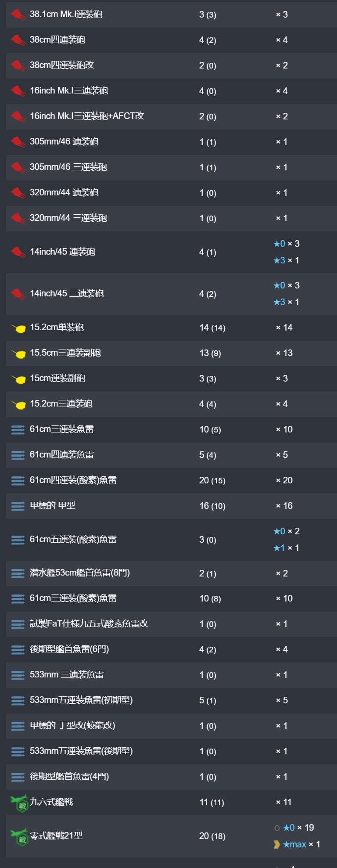The image size is (337, 868).
Task: Click the torpedo icon for 潜水艦53cm艦首魚雷(8門)
Action: pyautogui.click(x=18, y=574)
